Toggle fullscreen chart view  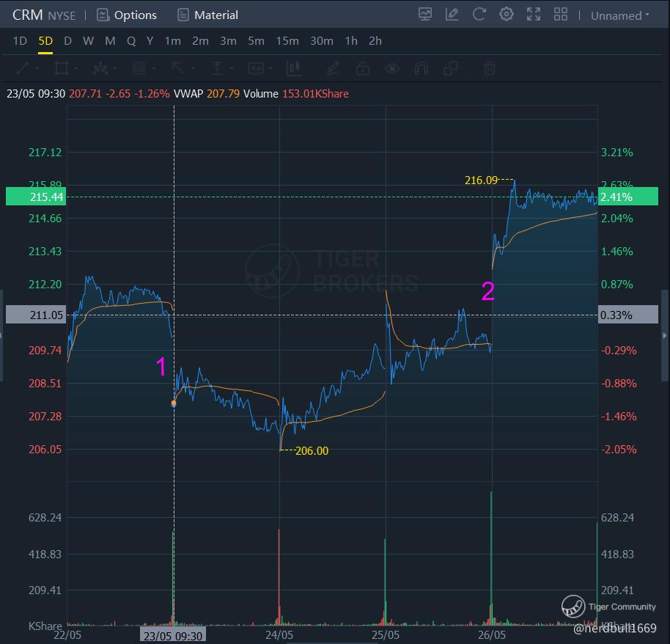(x=534, y=15)
